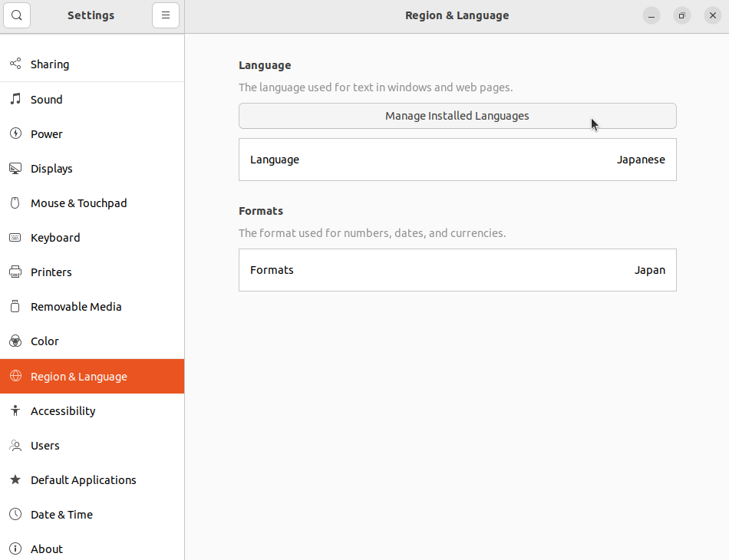The width and height of the screenshot is (729, 560).
Task: Click the Color icon in sidebar
Action: [x=15, y=341]
